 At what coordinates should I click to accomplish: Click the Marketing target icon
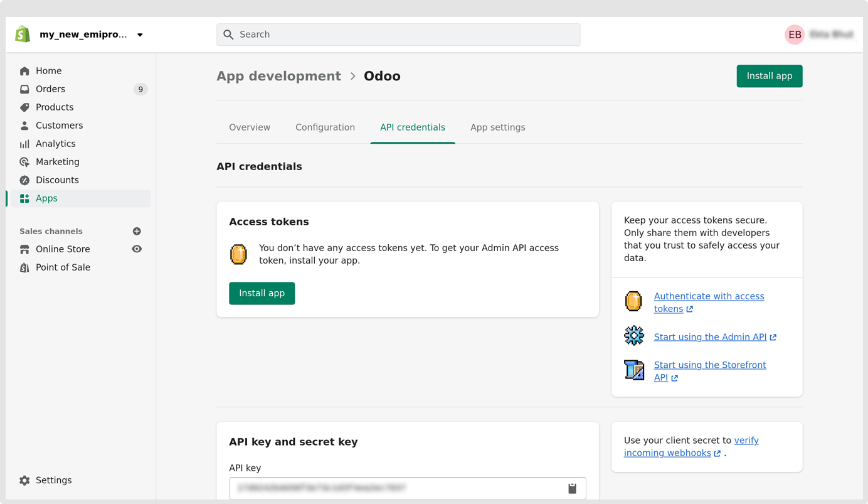pyautogui.click(x=24, y=162)
